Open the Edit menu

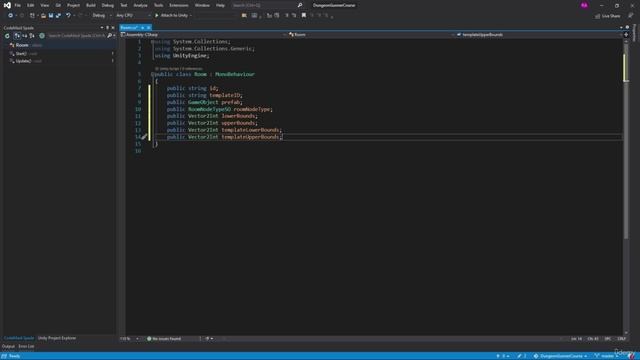31,5
